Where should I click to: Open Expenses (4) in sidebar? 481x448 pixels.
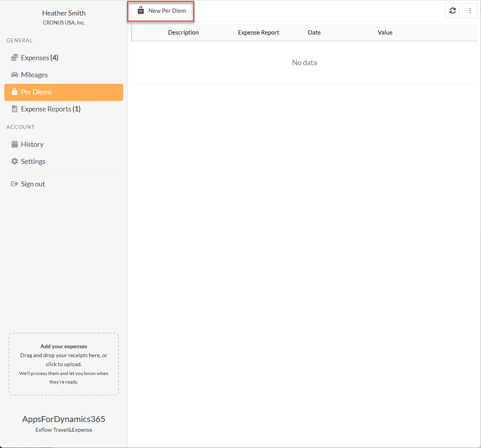[x=40, y=58]
